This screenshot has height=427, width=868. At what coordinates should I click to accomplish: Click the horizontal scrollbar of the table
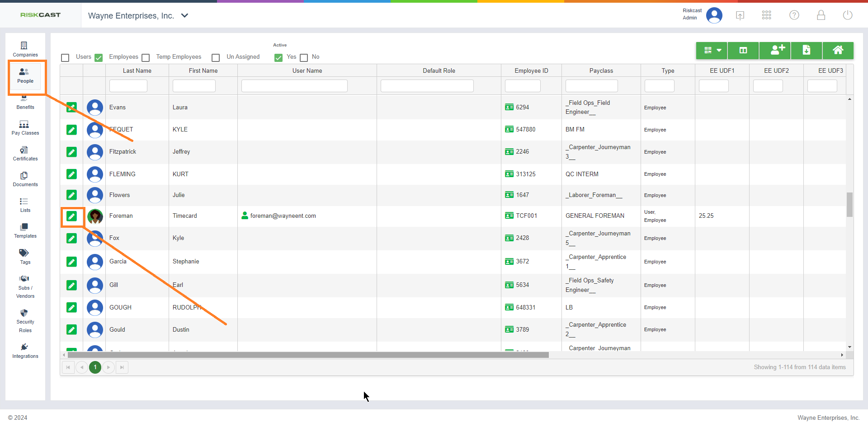click(x=307, y=355)
